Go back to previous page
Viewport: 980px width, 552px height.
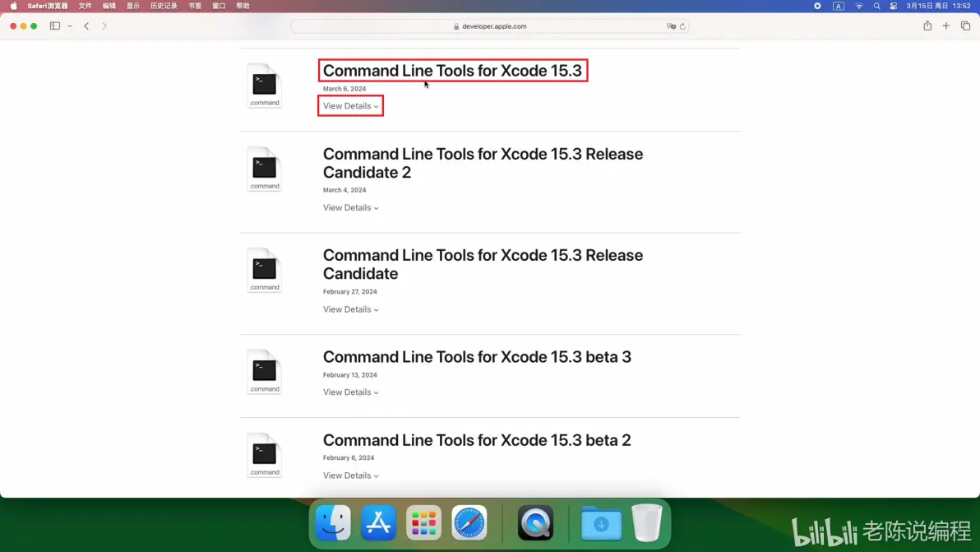click(x=87, y=26)
